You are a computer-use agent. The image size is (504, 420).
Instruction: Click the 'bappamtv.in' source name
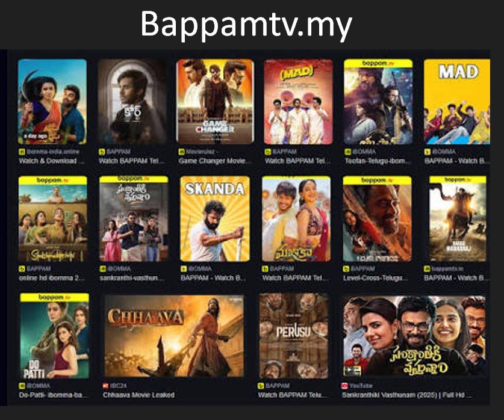point(447,268)
